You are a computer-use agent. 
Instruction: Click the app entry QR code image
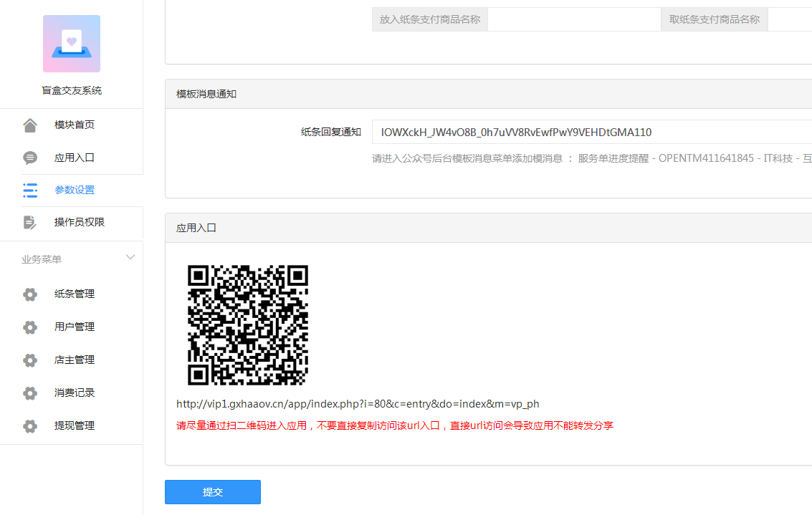point(248,325)
